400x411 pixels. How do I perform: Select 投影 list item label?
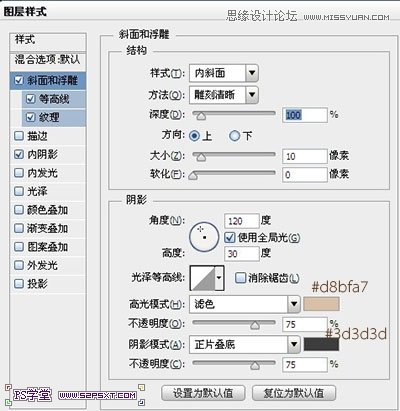(37, 284)
